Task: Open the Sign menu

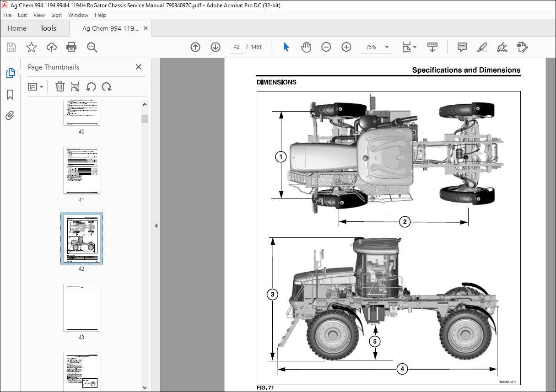Action: pyautogui.click(x=56, y=15)
